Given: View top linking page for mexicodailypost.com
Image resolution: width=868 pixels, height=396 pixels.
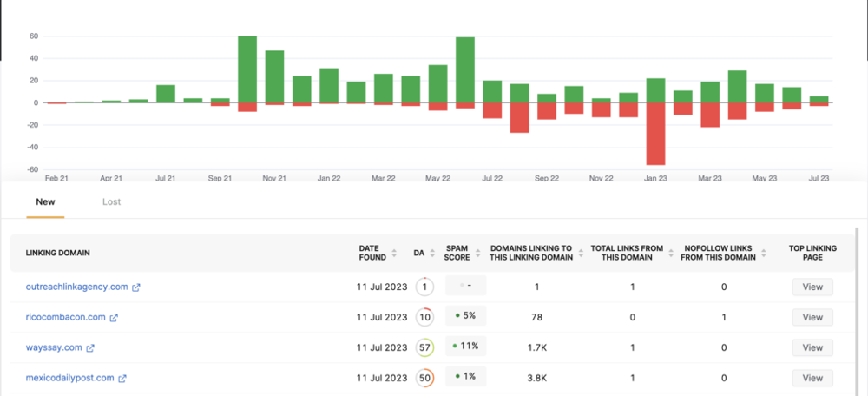Looking at the screenshot, I should click(812, 379).
